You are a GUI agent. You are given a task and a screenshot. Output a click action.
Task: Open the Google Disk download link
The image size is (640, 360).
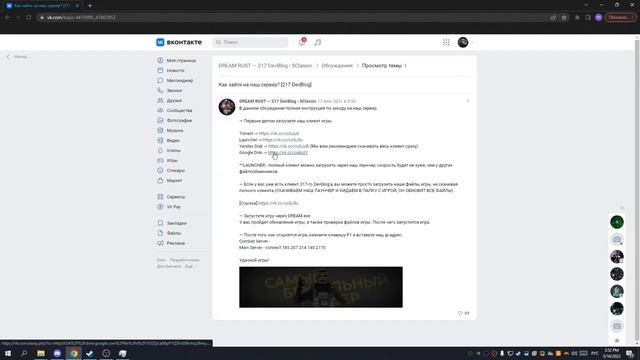click(288, 152)
